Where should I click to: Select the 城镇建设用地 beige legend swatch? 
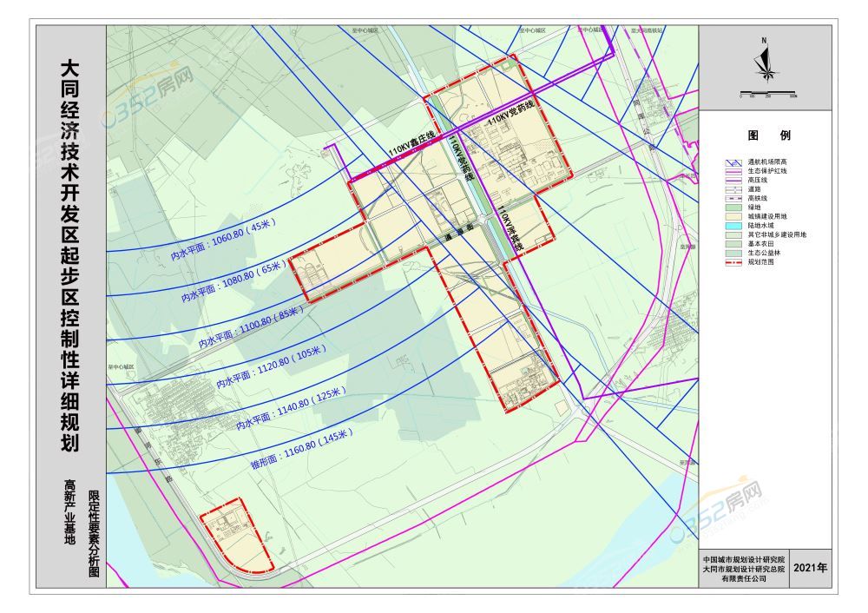(734, 216)
